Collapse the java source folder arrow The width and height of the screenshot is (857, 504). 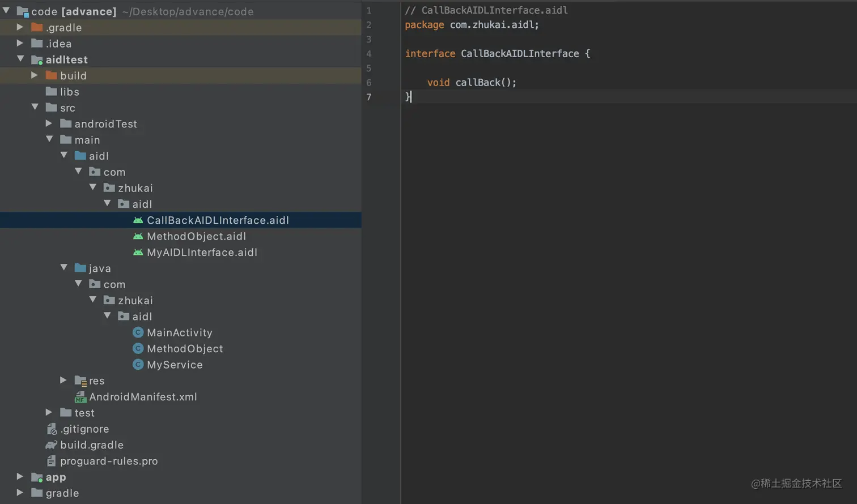click(64, 268)
